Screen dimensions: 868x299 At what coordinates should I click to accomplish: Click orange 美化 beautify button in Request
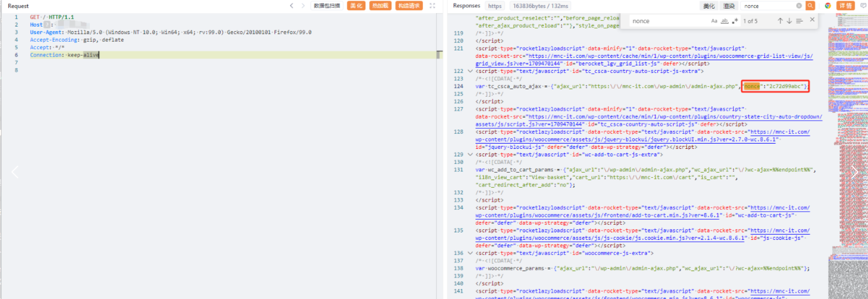click(356, 6)
